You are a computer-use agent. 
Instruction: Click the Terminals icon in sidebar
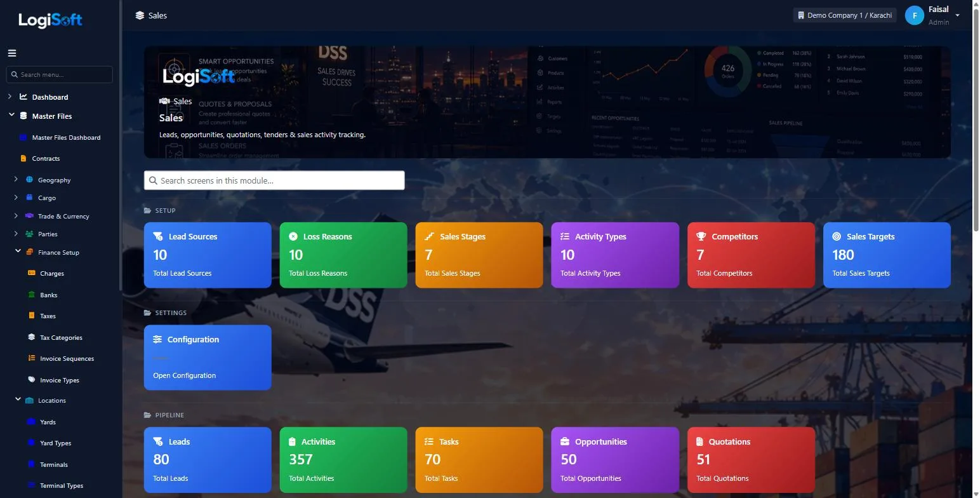click(x=32, y=464)
